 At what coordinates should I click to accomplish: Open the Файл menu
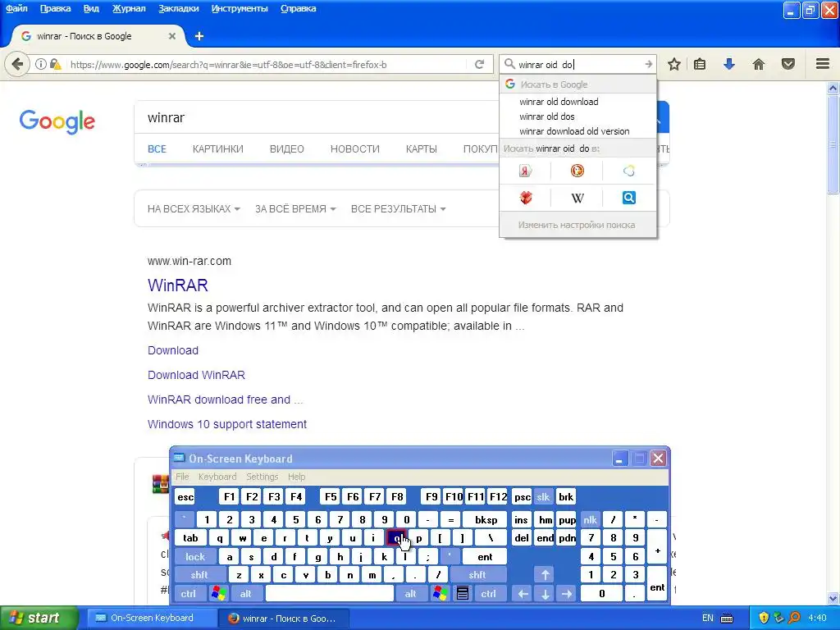point(16,8)
